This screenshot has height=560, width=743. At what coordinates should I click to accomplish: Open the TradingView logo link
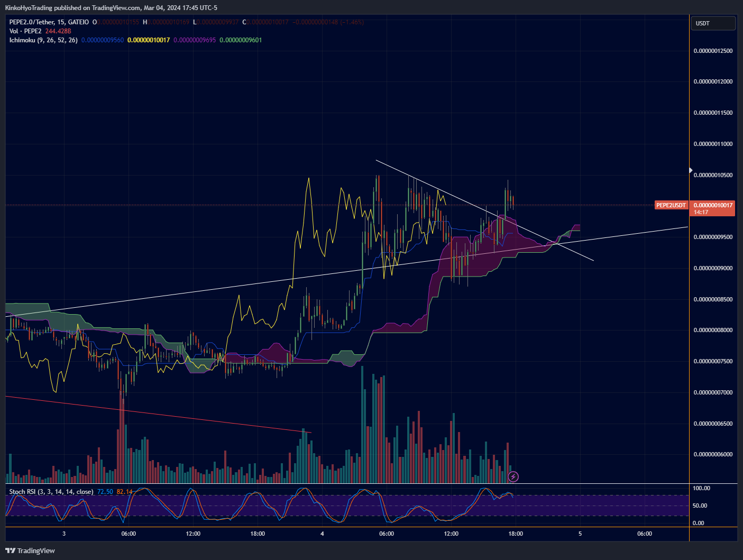[x=30, y=550]
